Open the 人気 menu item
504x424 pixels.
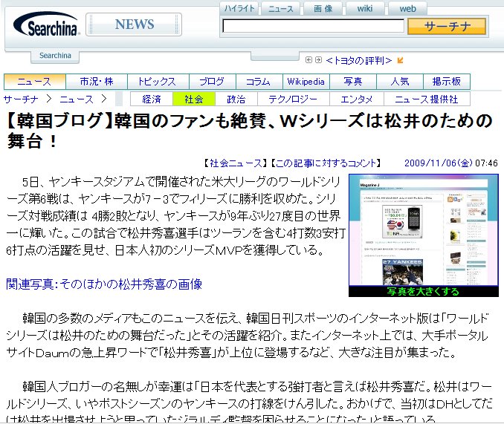[400, 82]
